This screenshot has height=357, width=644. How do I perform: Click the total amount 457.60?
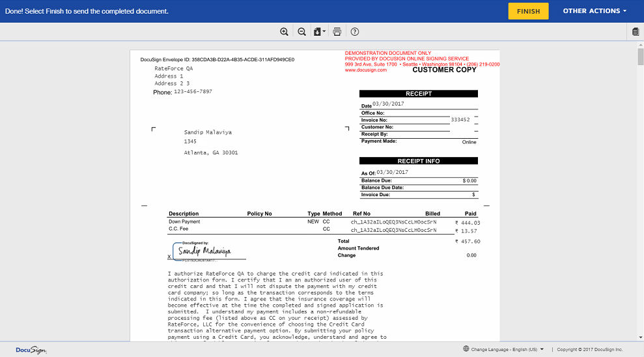point(468,242)
